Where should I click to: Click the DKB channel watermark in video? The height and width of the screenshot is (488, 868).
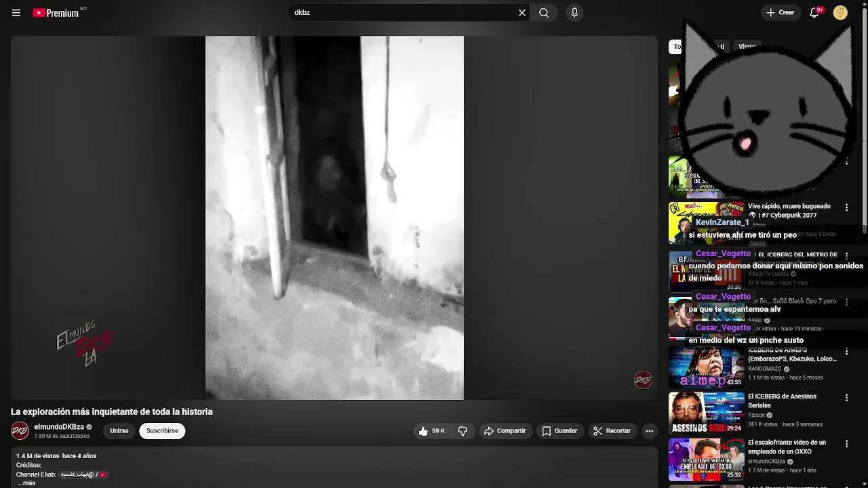pos(643,380)
